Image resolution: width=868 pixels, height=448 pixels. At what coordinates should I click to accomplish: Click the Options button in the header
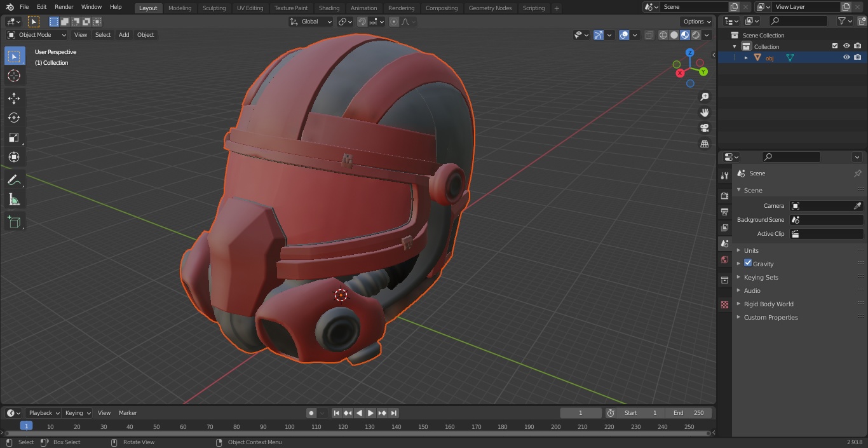click(696, 22)
